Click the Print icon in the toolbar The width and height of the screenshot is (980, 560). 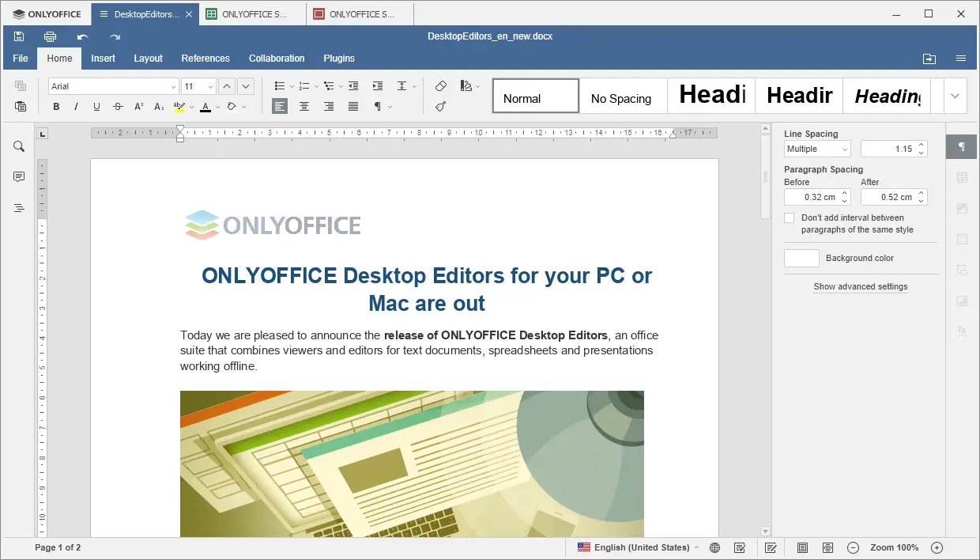pyautogui.click(x=50, y=36)
